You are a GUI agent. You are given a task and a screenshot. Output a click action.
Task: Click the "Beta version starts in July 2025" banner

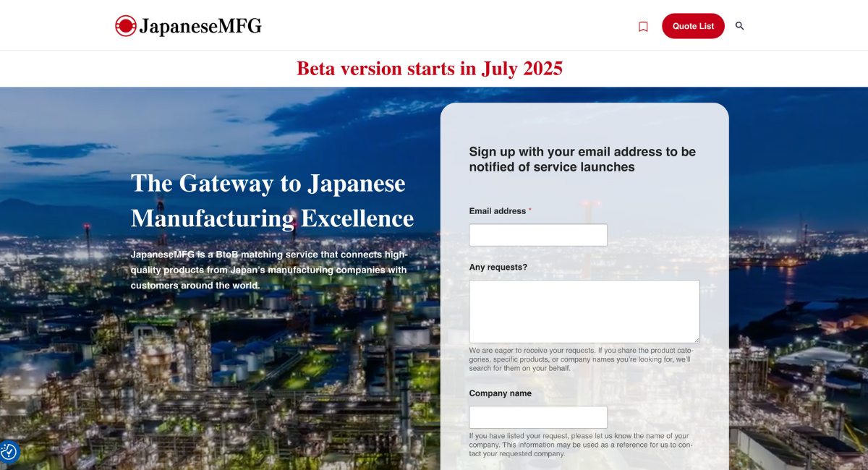pos(430,69)
